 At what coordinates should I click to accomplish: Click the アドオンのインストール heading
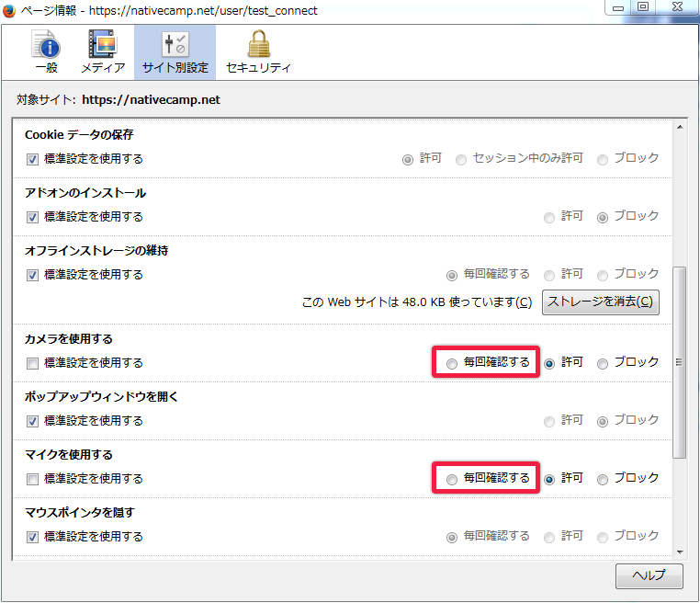pos(85,193)
